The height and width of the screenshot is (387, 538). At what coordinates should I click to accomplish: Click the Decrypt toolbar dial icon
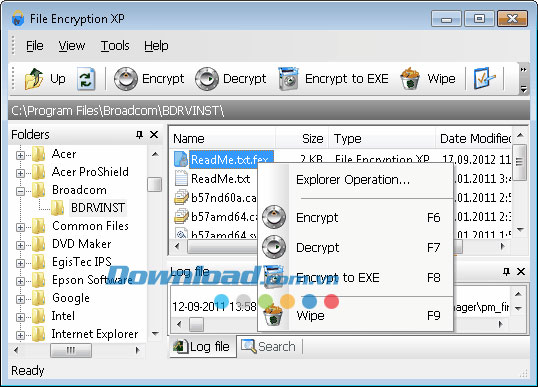[207, 79]
